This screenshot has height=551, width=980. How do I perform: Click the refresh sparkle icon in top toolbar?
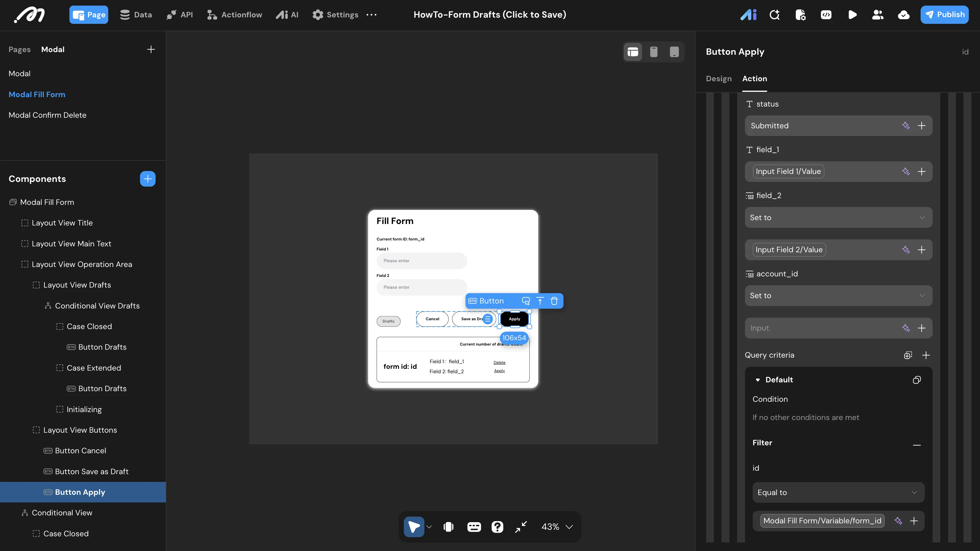[x=775, y=15]
